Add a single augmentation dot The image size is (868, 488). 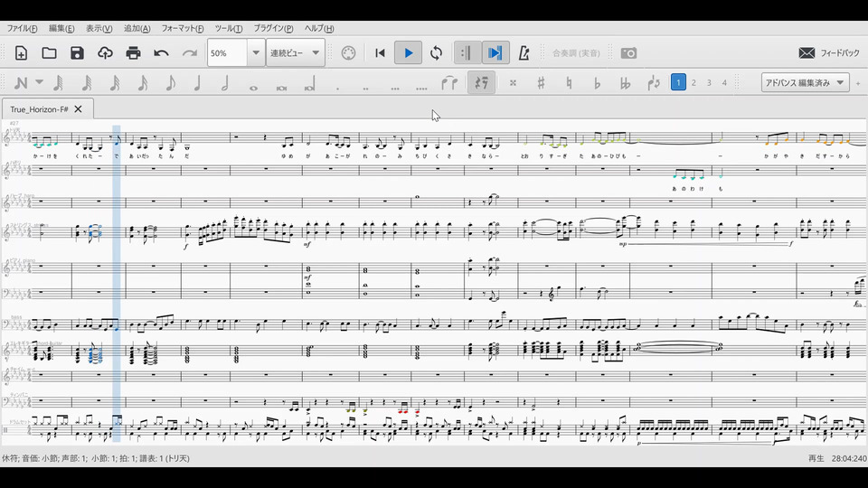click(x=337, y=88)
